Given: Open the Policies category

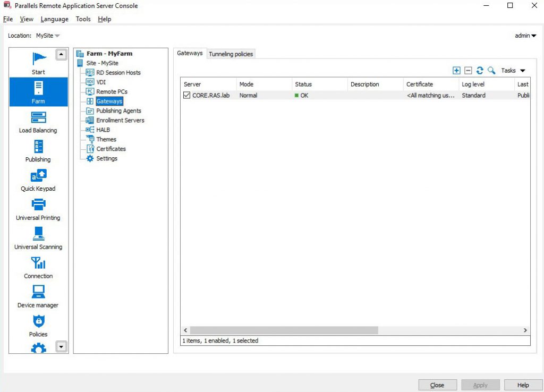Looking at the screenshot, I should (x=38, y=326).
